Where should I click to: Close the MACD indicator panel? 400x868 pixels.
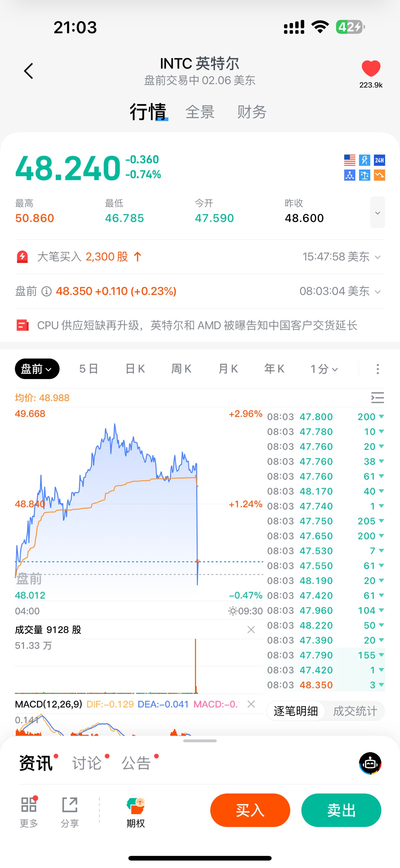click(x=251, y=704)
